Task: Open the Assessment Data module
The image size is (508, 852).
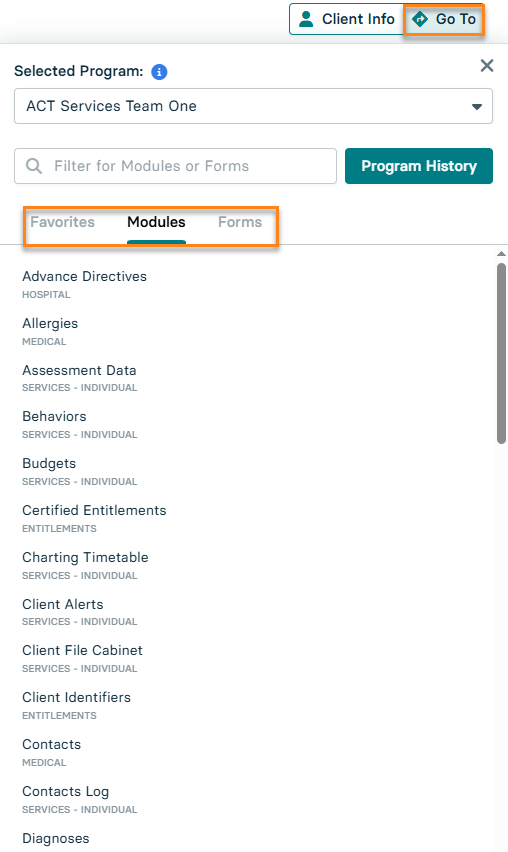Action: [x=79, y=371]
